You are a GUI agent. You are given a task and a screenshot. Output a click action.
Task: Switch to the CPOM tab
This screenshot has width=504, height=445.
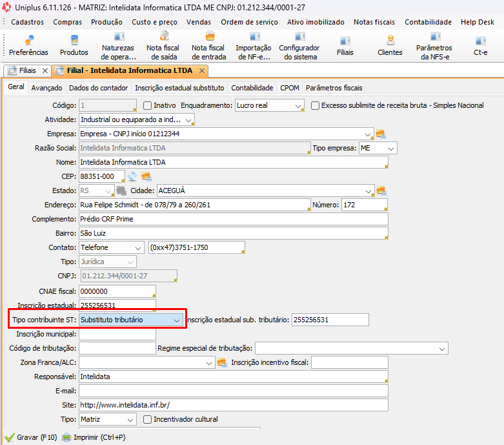point(290,88)
